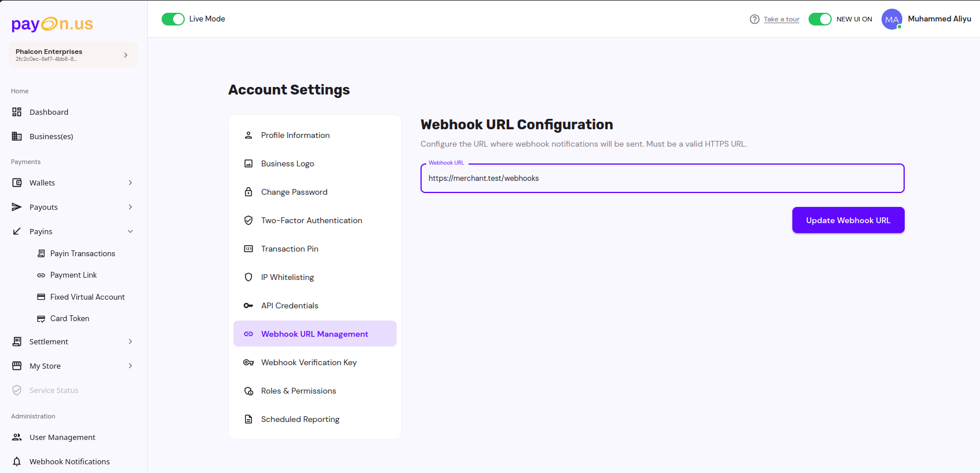Click the Webhook Notifications bell icon
Viewport: 980px width, 473px height.
click(x=17, y=461)
